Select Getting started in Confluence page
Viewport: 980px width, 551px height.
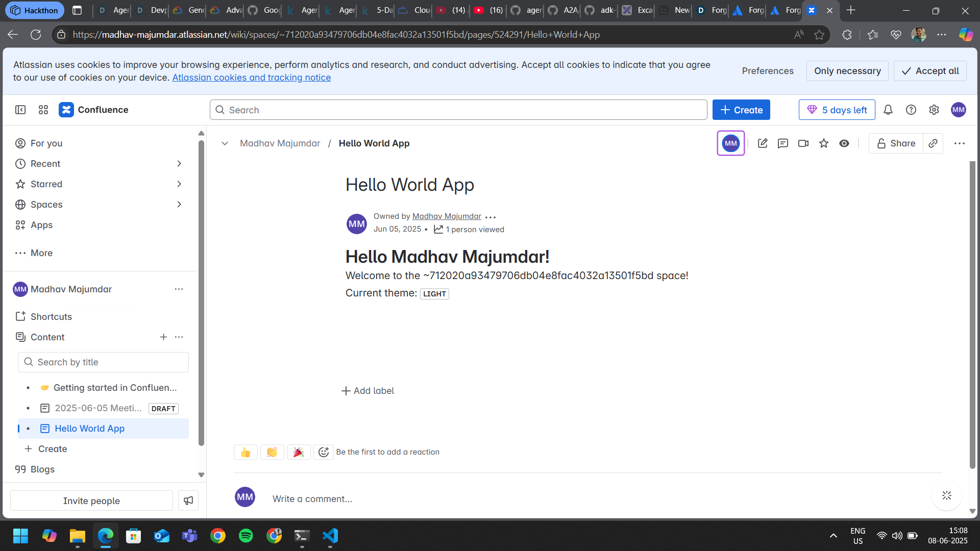(x=115, y=388)
